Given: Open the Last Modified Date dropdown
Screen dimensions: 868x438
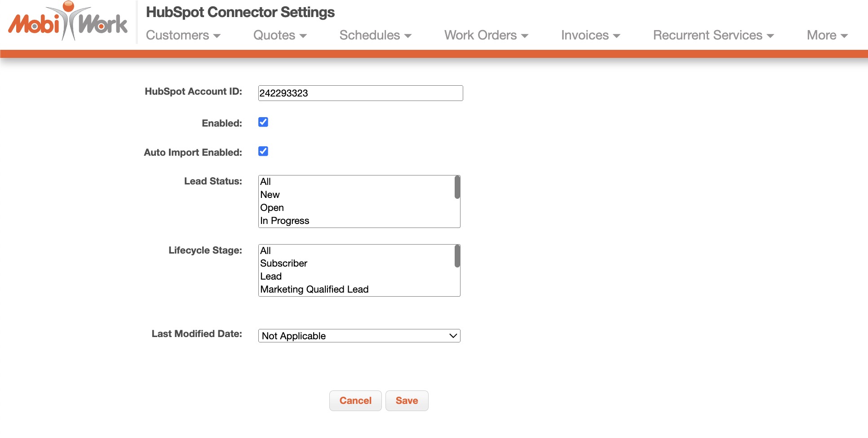Looking at the screenshot, I should coord(359,336).
